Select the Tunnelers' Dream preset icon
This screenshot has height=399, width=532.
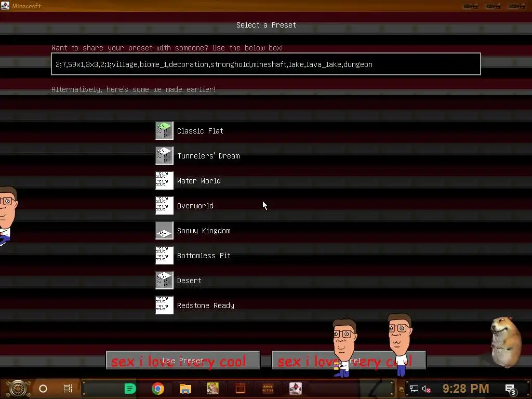(164, 155)
